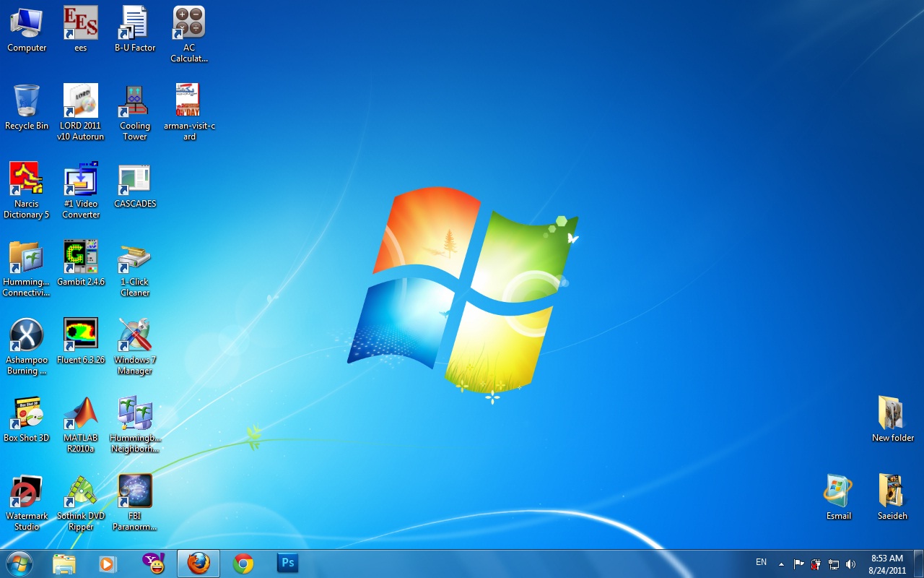This screenshot has height=578, width=924.
Task: Click the ees desktop shortcut
Action: [x=81, y=24]
